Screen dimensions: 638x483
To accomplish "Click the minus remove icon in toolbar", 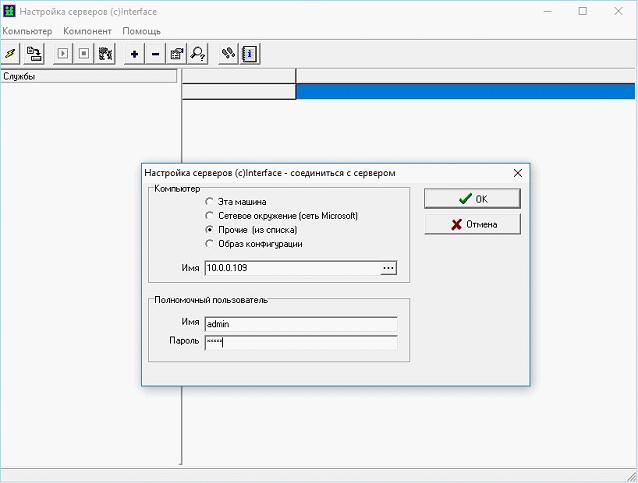I will (x=155, y=54).
